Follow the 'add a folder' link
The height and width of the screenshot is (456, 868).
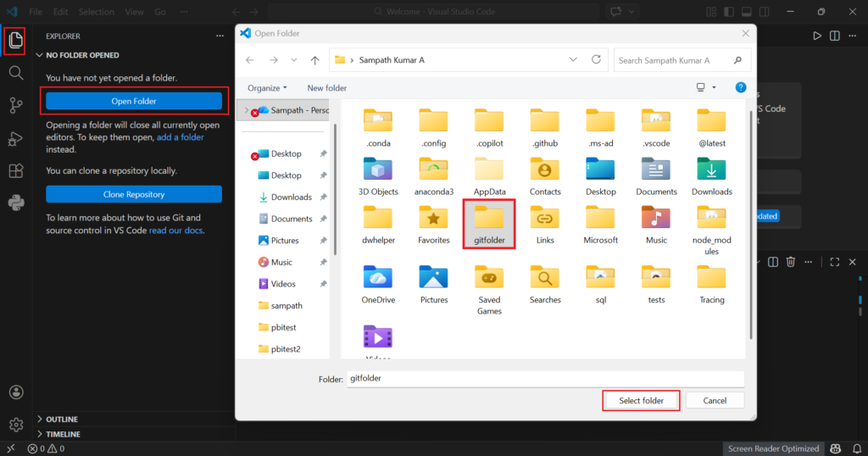(x=180, y=137)
